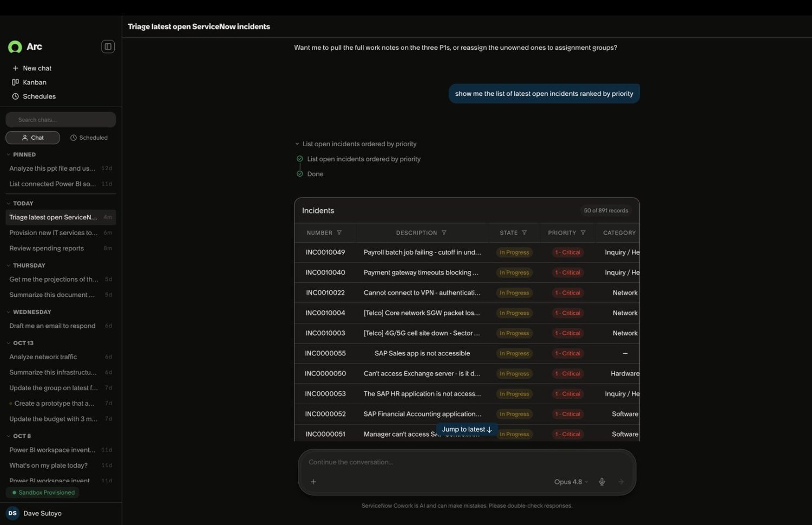Image resolution: width=812 pixels, height=525 pixels.
Task: Open the Kanban view
Action: click(29, 82)
